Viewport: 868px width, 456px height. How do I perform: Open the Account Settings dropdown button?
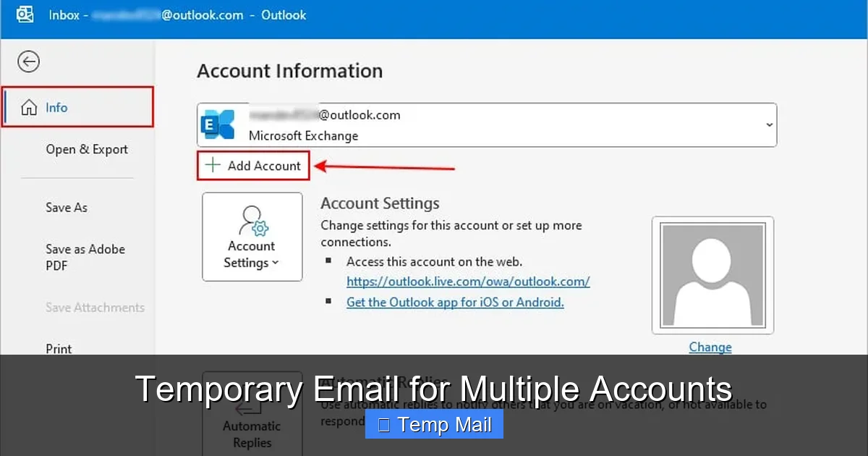(x=252, y=237)
